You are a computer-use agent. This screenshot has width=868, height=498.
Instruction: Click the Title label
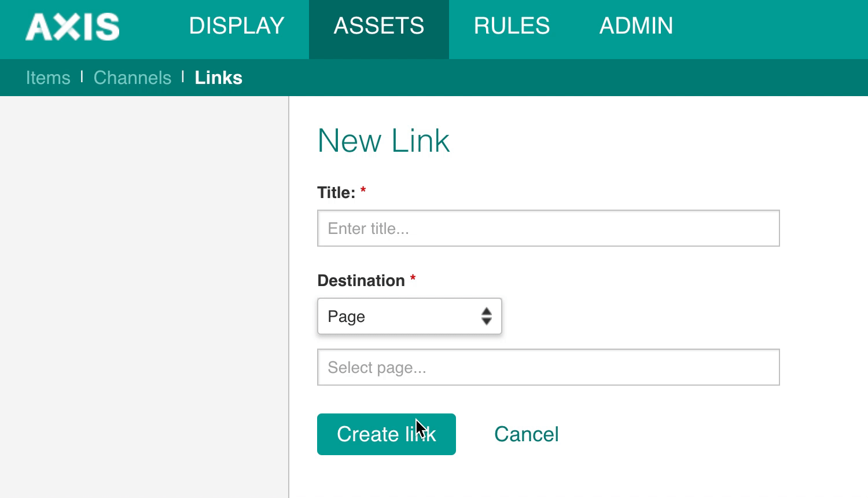(336, 192)
